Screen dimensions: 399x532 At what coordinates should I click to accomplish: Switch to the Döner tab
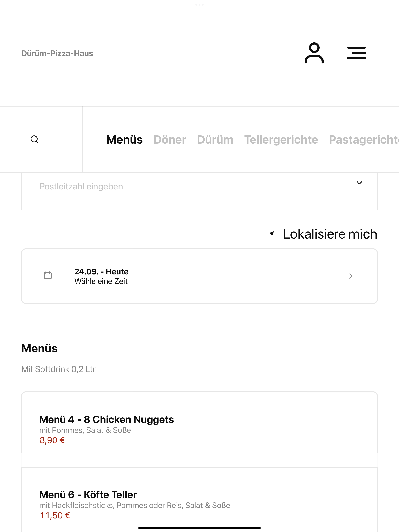(170, 139)
